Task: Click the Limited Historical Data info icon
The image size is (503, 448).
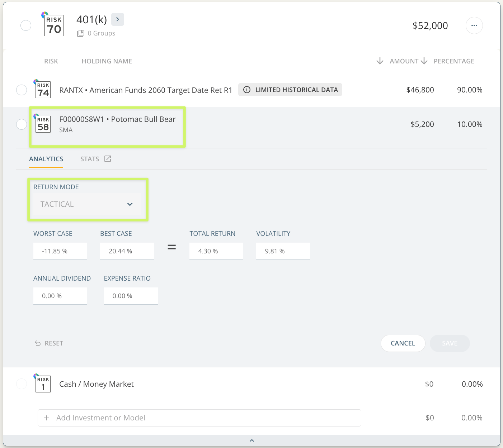Action: [247, 90]
